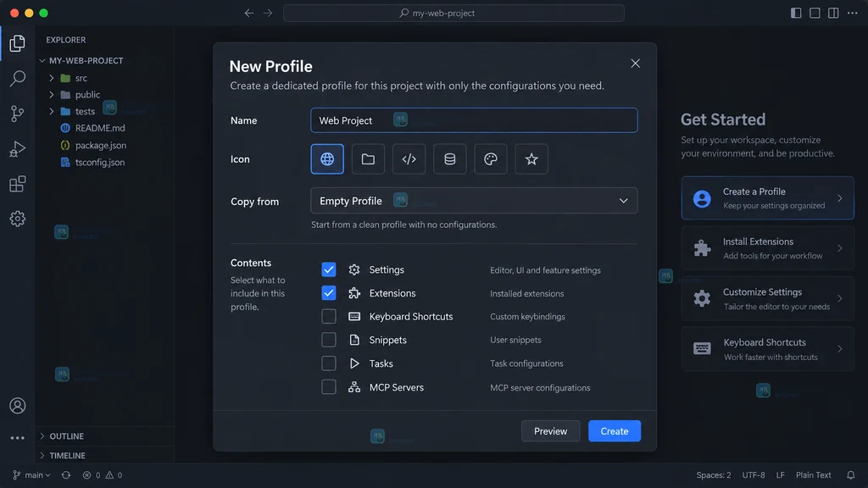Enable the Keyboard Shortcuts checkbox
The height and width of the screenshot is (488, 868).
coord(329,316)
